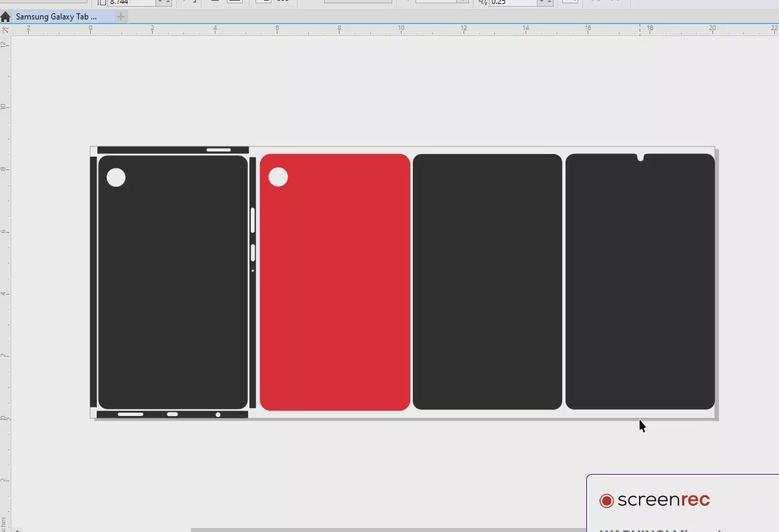Image resolution: width=779 pixels, height=532 pixels.
Task: Click the stepper arrows beside the 0.25 field
Action: point(545,3)
